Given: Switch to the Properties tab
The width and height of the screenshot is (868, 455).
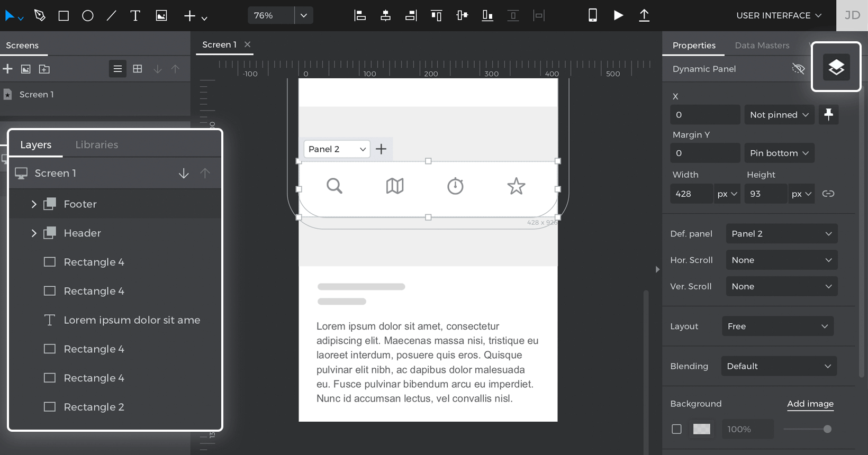Looking at the screenshot, I should (x=694, y=46).
